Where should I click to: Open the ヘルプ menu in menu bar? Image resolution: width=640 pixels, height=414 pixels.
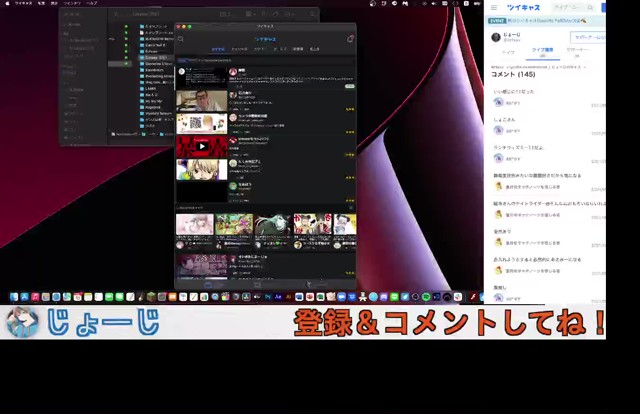(92, 3)
